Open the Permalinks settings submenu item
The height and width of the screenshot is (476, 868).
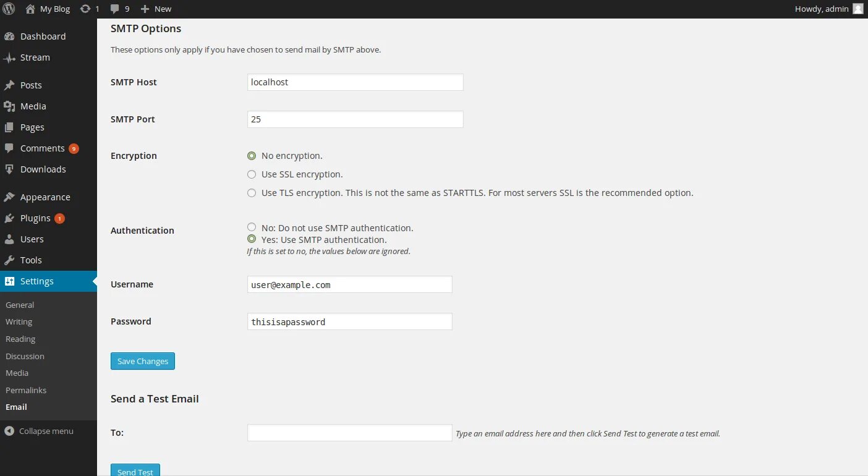[26, 390]
